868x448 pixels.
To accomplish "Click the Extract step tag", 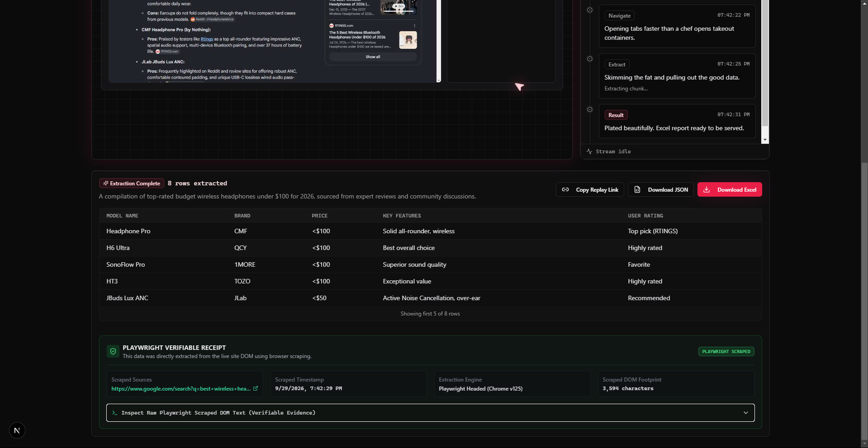I will [x=617, y=65].
